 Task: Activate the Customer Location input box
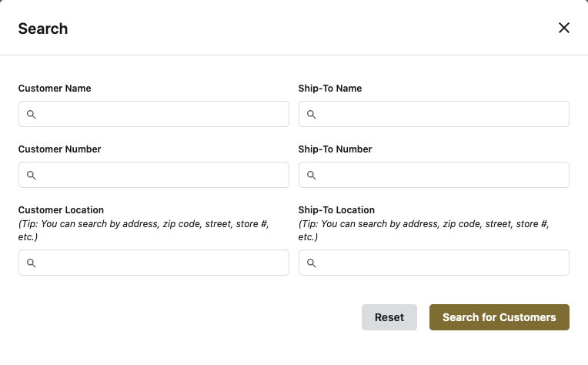162,263
